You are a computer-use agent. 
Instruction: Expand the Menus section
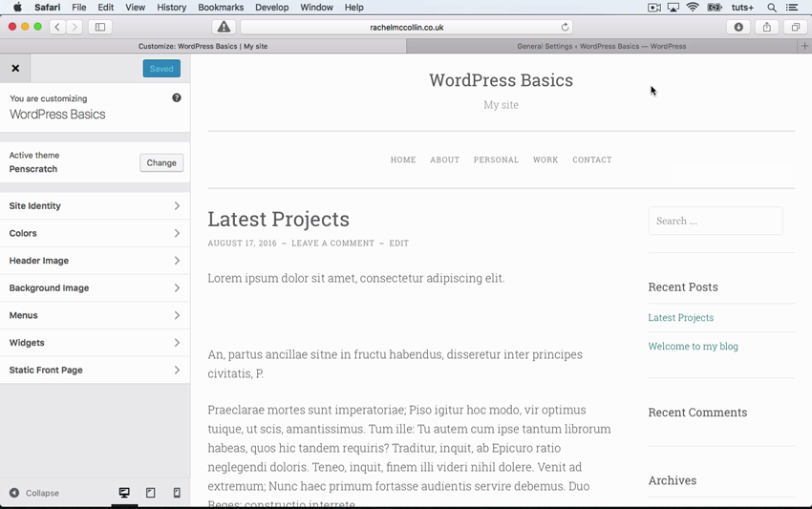pos(95,315)
